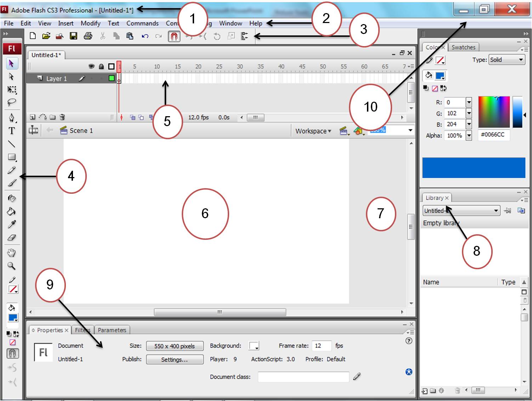Select the Eyedropper tool
The image size is (532, 401).
pos(12,224)
